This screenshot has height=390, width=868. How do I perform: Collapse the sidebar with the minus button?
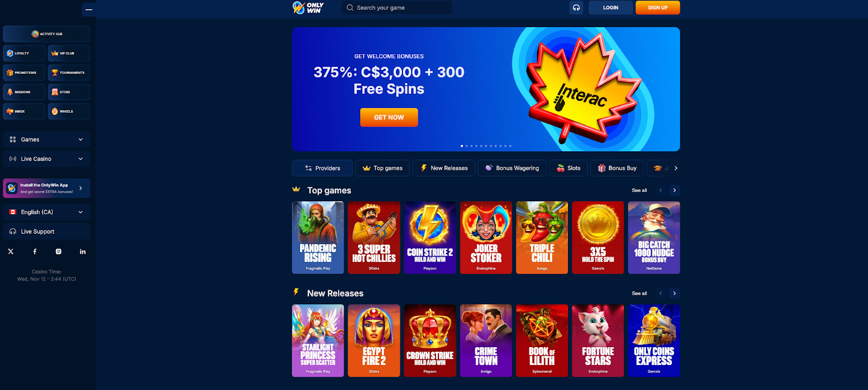tap(89, 9)
